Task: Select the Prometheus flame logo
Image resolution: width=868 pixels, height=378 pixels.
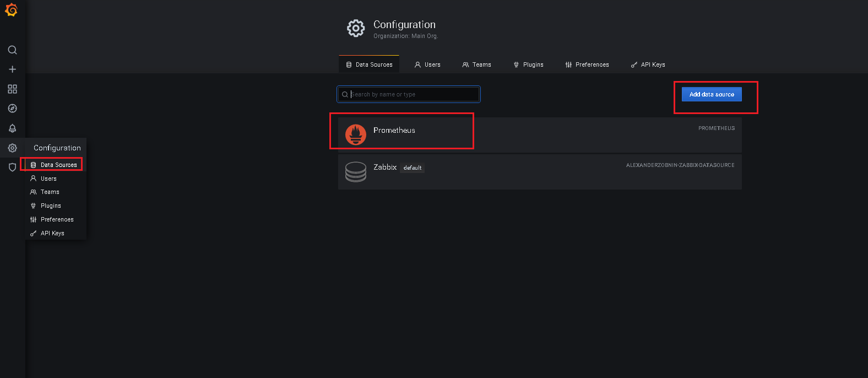Action: click(x=356, y=134)
